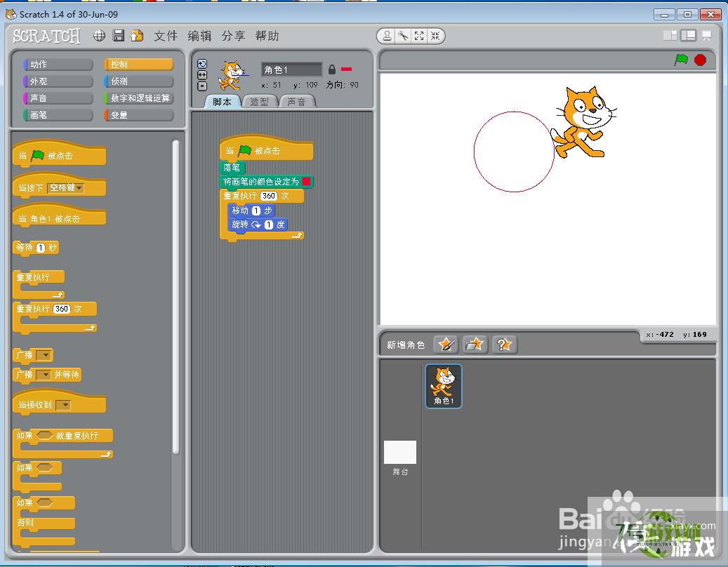Viewport: 728px width, 567px height.
Task: Enter presentation mode
Action: pyautogui.click(x=706, y=35)
